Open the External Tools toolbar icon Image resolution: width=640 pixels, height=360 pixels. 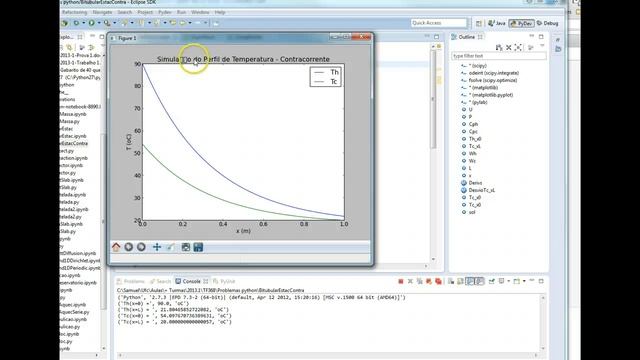107,23
